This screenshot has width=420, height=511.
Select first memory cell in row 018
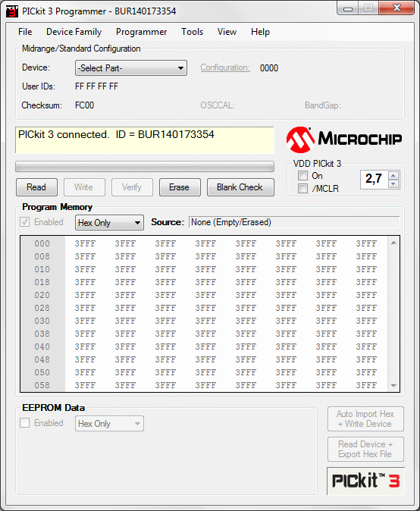click(85, 282)
